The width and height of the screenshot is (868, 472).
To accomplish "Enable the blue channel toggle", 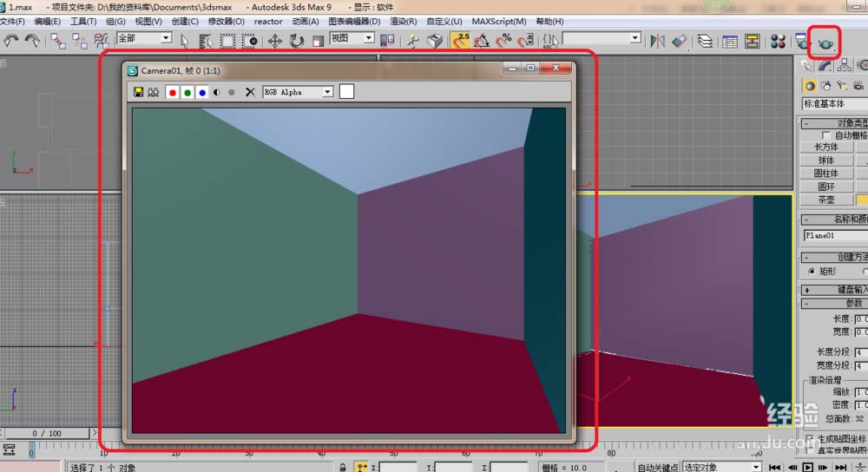I will [x=201, y=92].
